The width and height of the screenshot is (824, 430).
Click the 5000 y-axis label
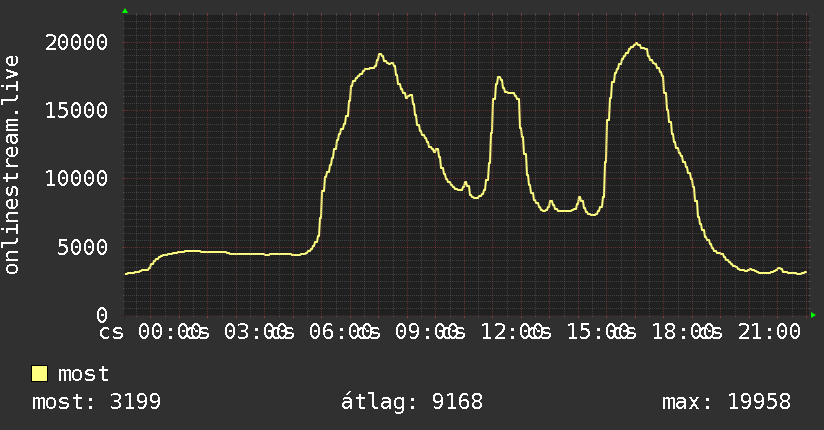pyautogui.click(x=83, y=247)
